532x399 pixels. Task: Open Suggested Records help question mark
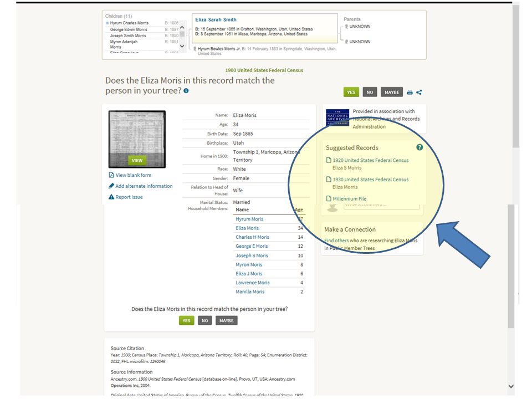(x=420, y=147)
